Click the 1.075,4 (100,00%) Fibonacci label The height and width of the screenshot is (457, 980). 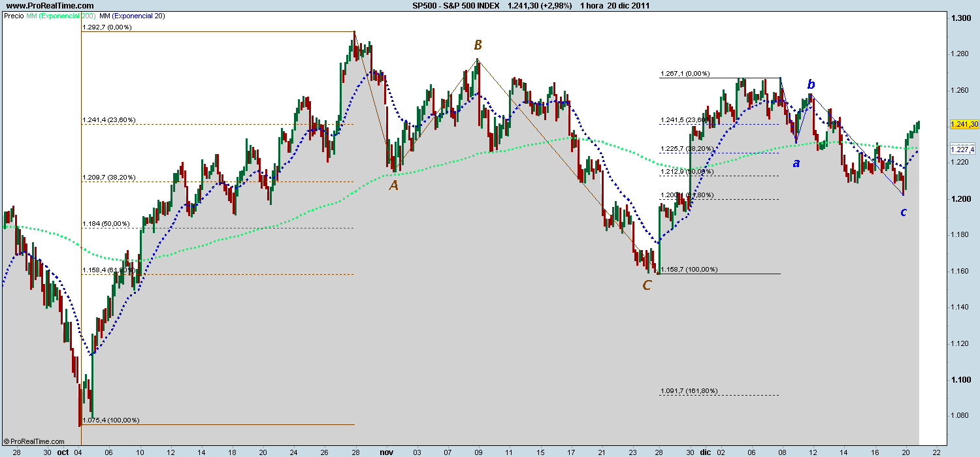[111, 420]
